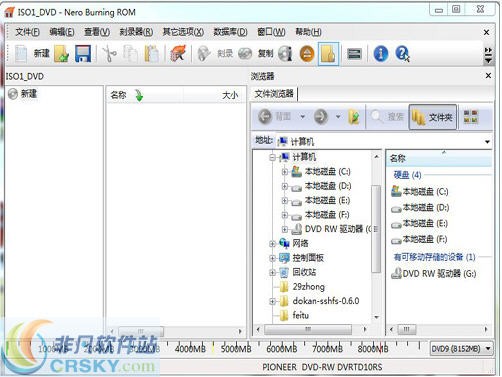
Task: Open the 文件(F) menu
Action: pos(27,32)
